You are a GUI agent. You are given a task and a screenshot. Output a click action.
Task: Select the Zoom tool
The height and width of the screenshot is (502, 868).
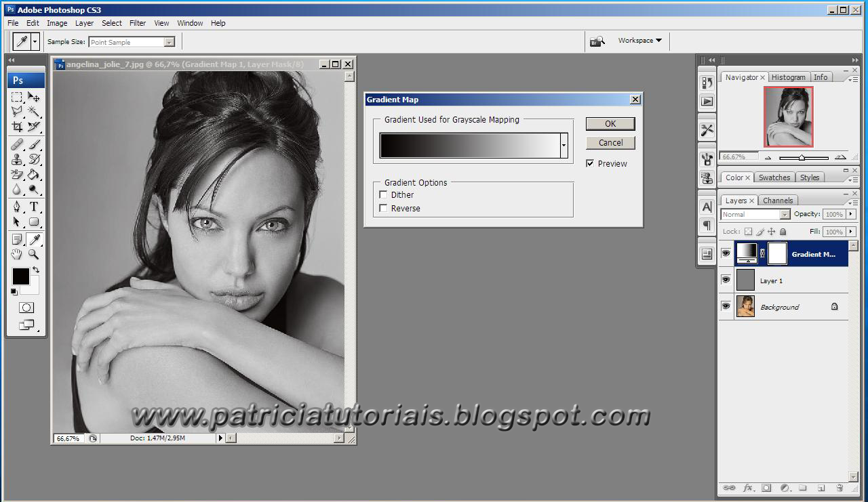pyautogui.click(x=33, y=254)
